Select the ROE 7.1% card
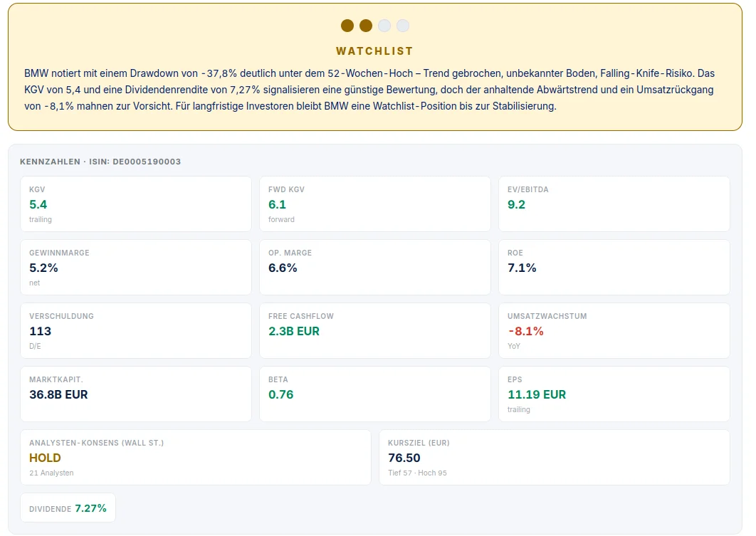Screen dimensions: 756x536 (614, 267)
